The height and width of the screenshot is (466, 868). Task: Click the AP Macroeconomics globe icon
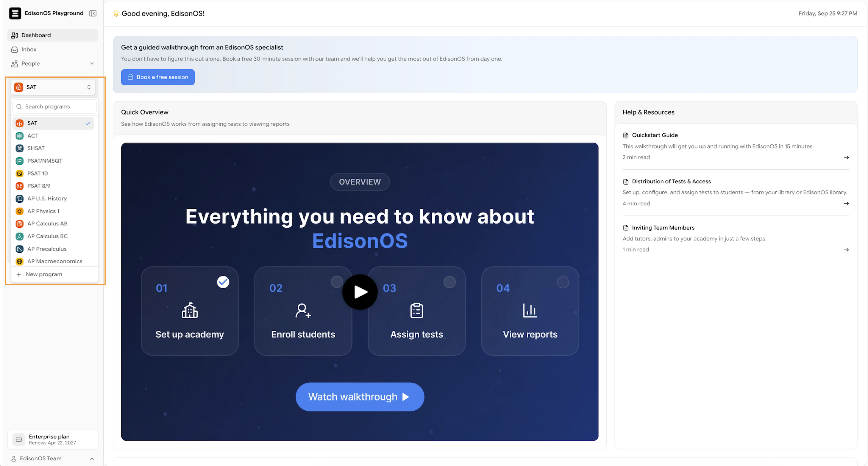tap(20, 261)
